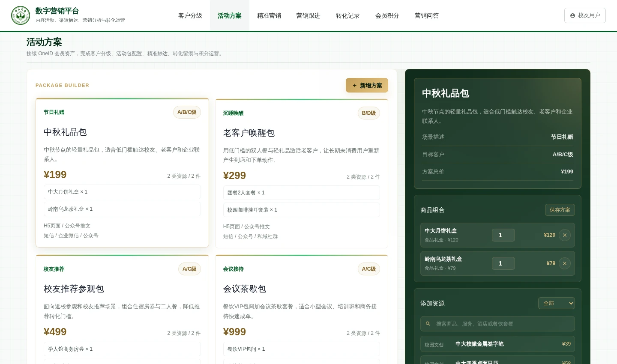Click the 中大月饼礼盒 × 1 item row
617x364 pixels.
122,192
